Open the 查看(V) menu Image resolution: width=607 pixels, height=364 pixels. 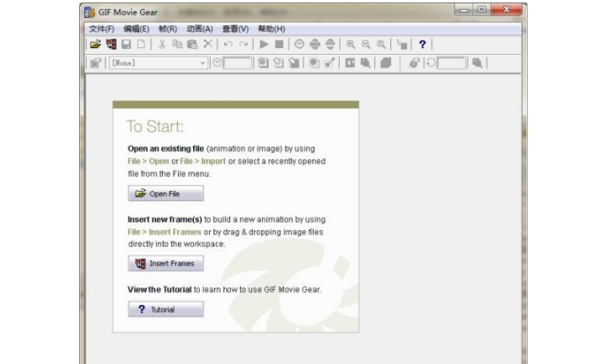pos(235,29)
